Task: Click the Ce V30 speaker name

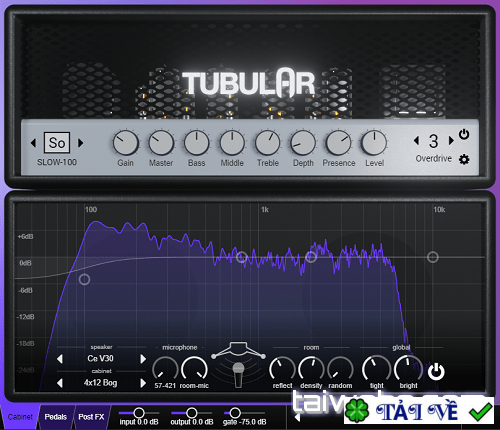Action: click(x=100, y=359)
